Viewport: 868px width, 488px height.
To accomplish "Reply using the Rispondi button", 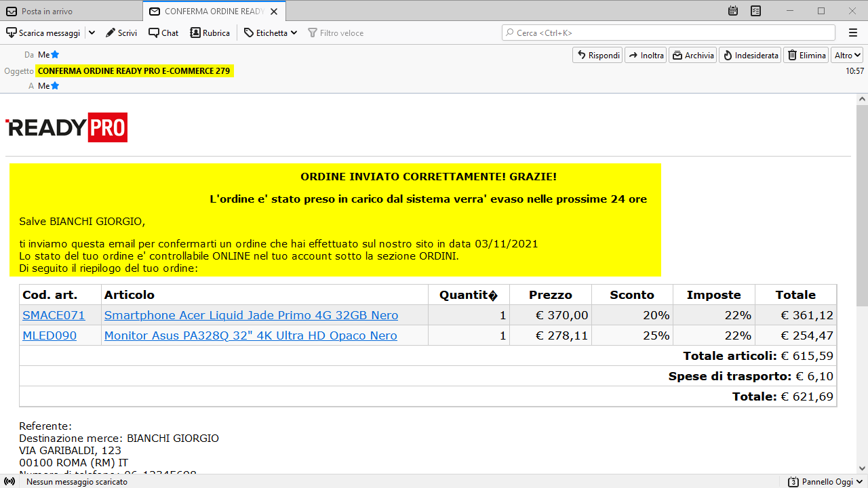I will coord(597,56).
